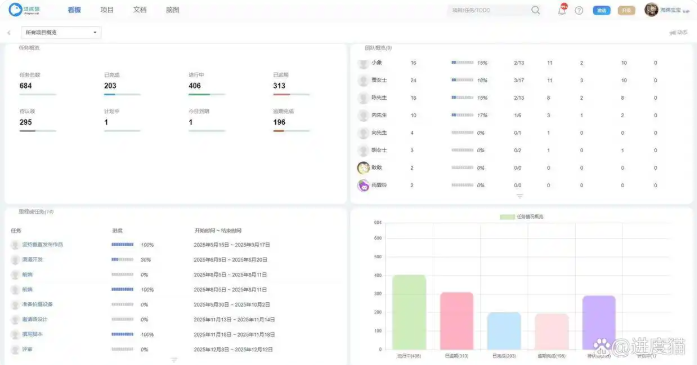Viewport: 697px width, 365px height.
Task: Click the in-progress count 406
Action: click(195, 86)
